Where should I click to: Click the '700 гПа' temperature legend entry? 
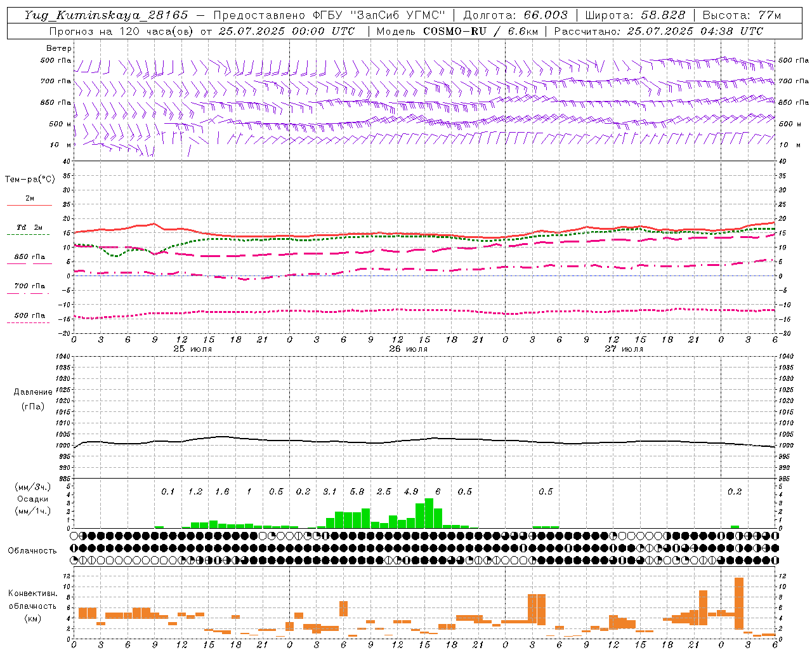pyautogui.click(x=30, y=286)
